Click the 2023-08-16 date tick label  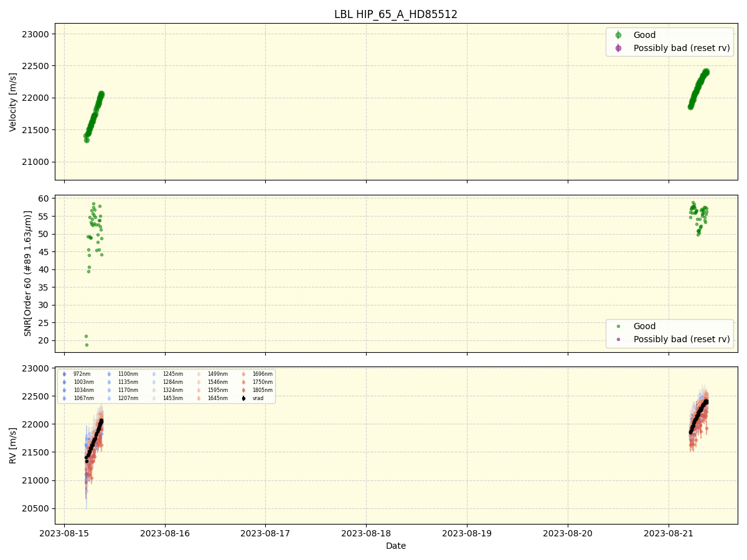165,534
